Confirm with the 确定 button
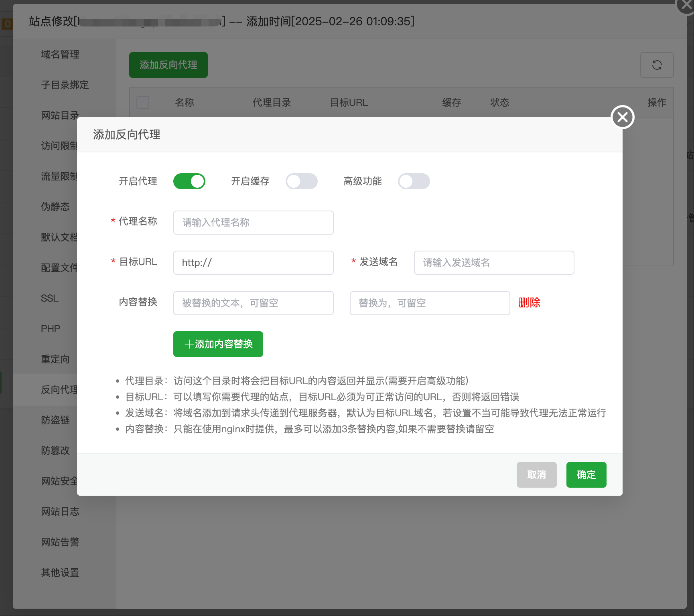 click(586, 475)
